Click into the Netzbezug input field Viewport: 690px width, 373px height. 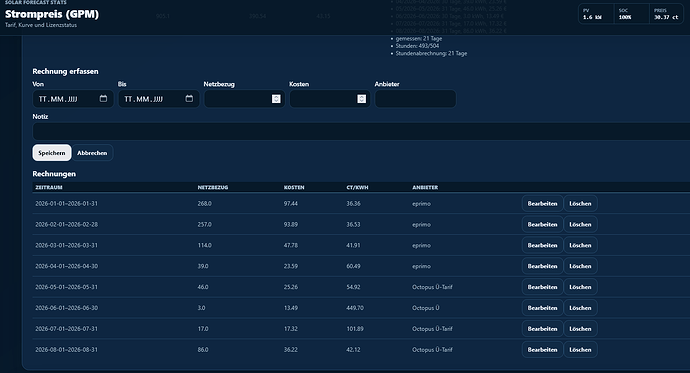[x=244, y=99]
